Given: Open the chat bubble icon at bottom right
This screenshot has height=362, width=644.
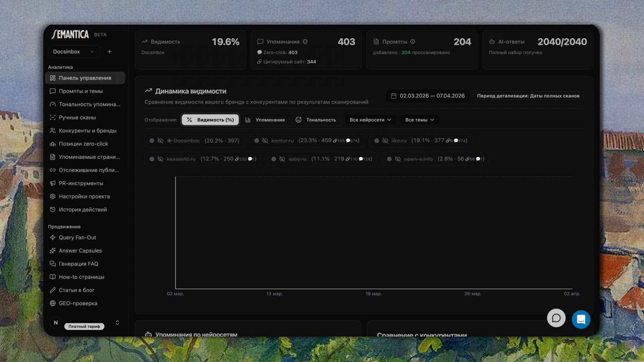Looking at the screenshot, I should 556,318.
